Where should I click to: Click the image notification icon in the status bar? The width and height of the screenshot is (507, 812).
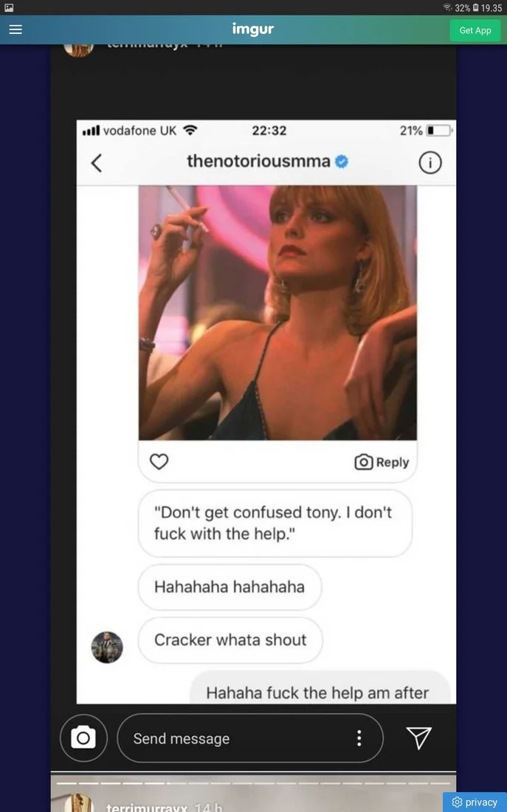tap(7, 6)
